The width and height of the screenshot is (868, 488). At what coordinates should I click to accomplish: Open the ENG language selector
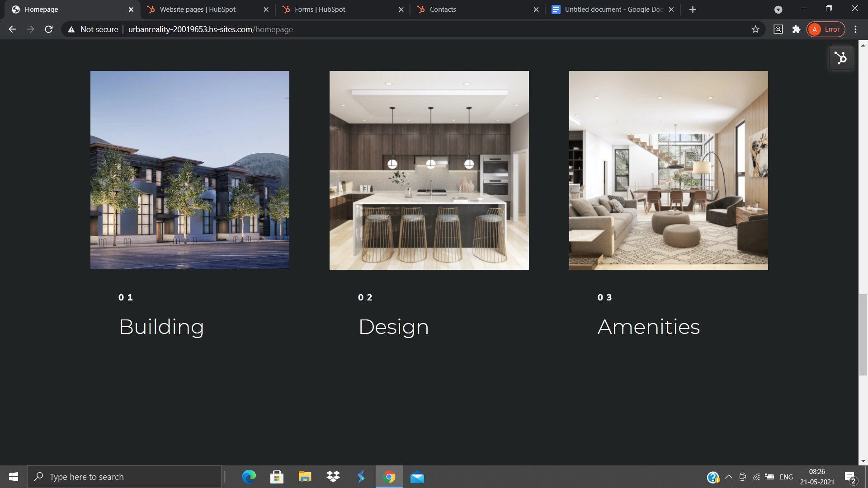pos(786,477)
